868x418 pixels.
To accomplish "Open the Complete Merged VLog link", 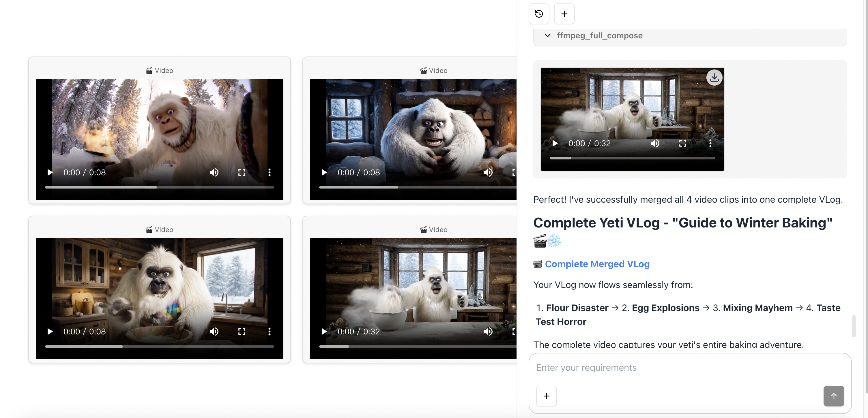I will click(x=597, y=264).
